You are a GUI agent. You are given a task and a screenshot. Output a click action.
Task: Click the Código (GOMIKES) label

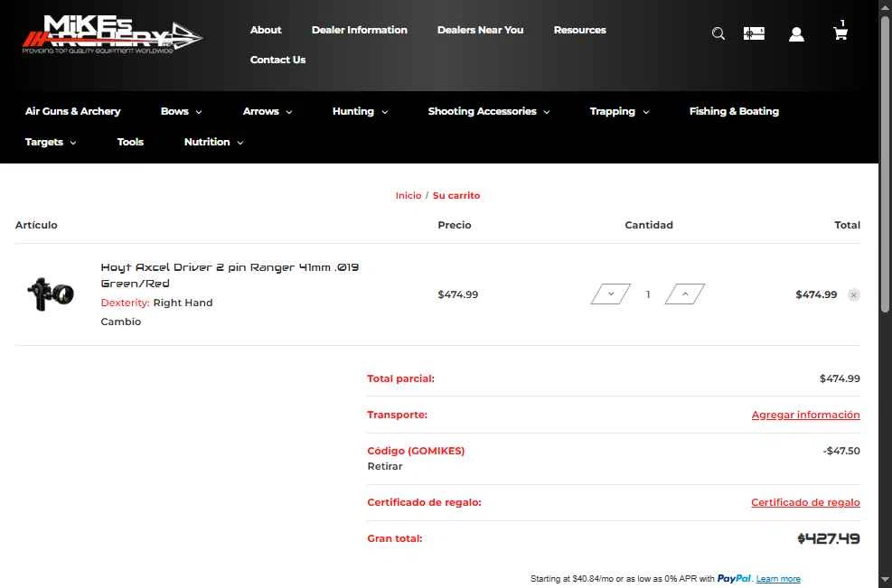(416, 451)
